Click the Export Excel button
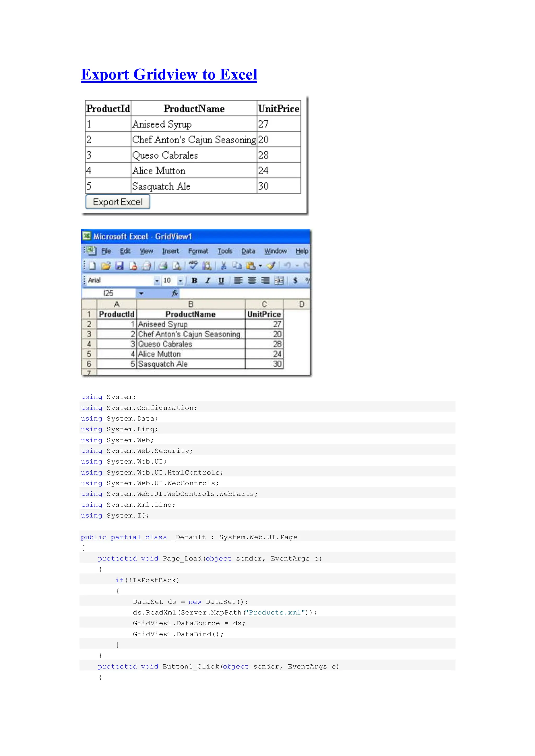 [118, 202]
